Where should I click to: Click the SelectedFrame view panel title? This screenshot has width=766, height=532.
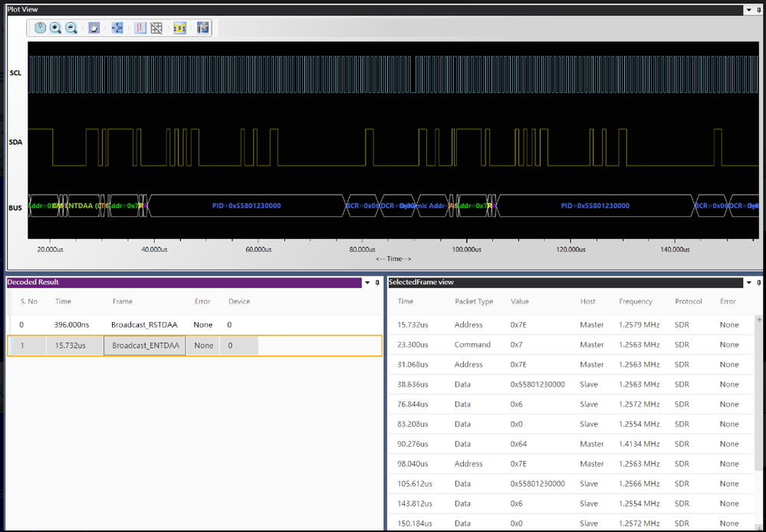pyautogui.click(x=421, y=282)
